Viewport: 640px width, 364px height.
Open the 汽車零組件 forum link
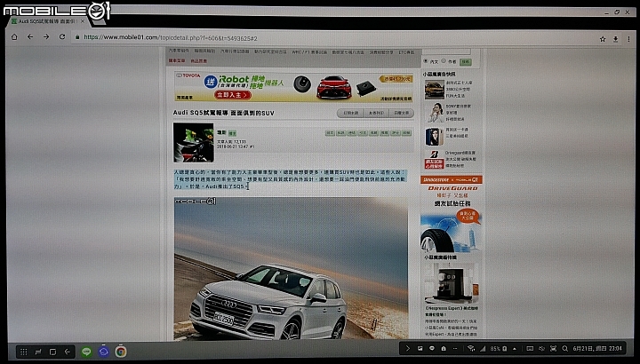(x=179, y=51)
